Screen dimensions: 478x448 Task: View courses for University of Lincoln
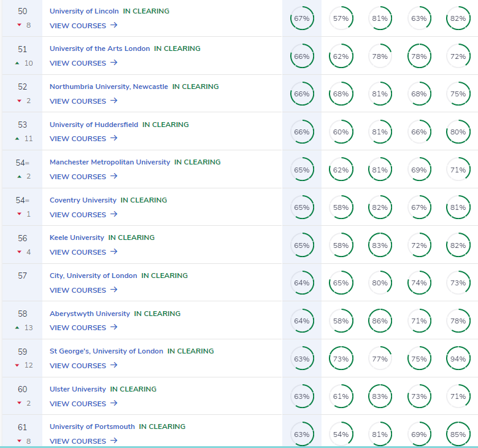click(x=83, y=26)
